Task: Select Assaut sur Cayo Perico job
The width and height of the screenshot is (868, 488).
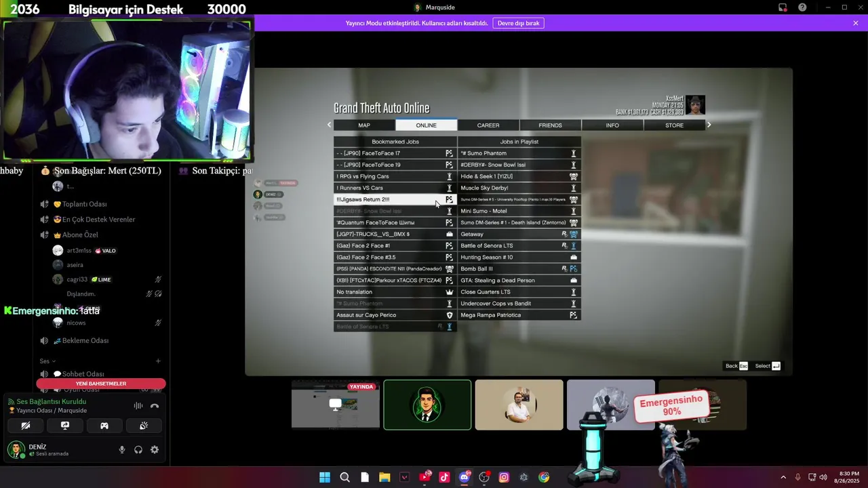Action: tap(395, 315)
